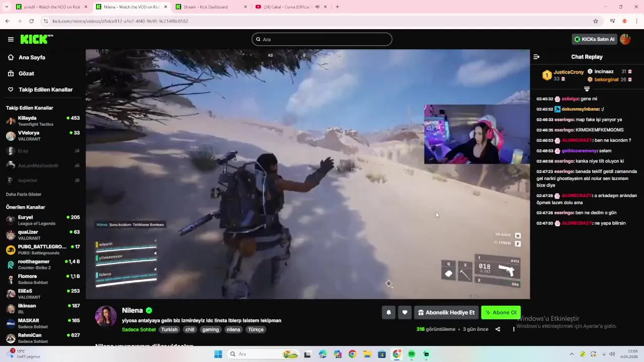Viewport: 644px width, 362px height.
Task: Open offline channel Eray
Action: point(43,151)
